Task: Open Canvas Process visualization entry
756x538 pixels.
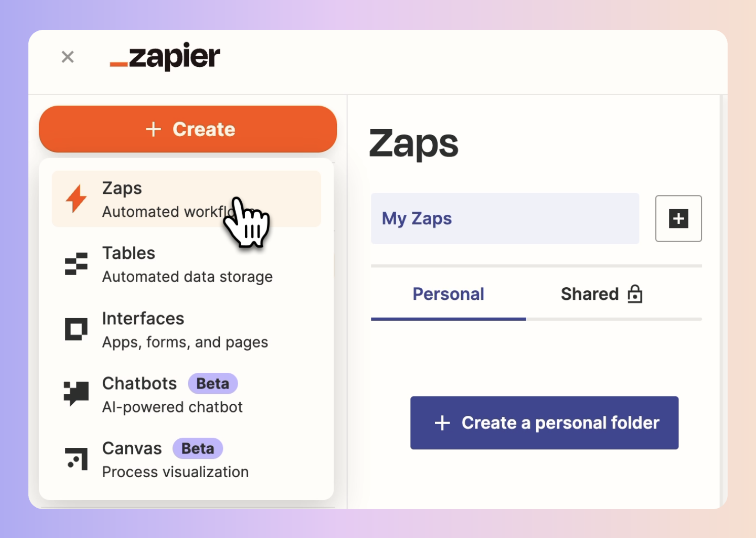Action: pyautogui.click(x=186, y=459)
